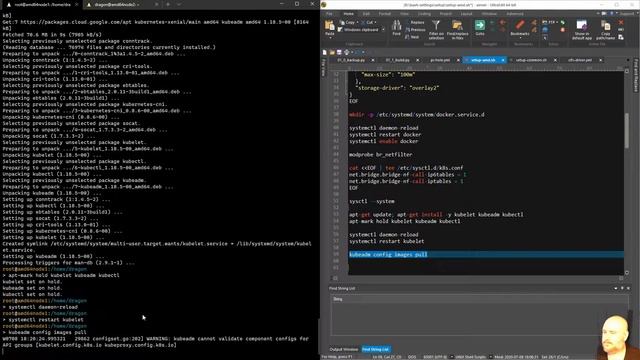Viewport: 640px width, 360px height.
Task: Click Next in the Search group
Action: [412, 37]
